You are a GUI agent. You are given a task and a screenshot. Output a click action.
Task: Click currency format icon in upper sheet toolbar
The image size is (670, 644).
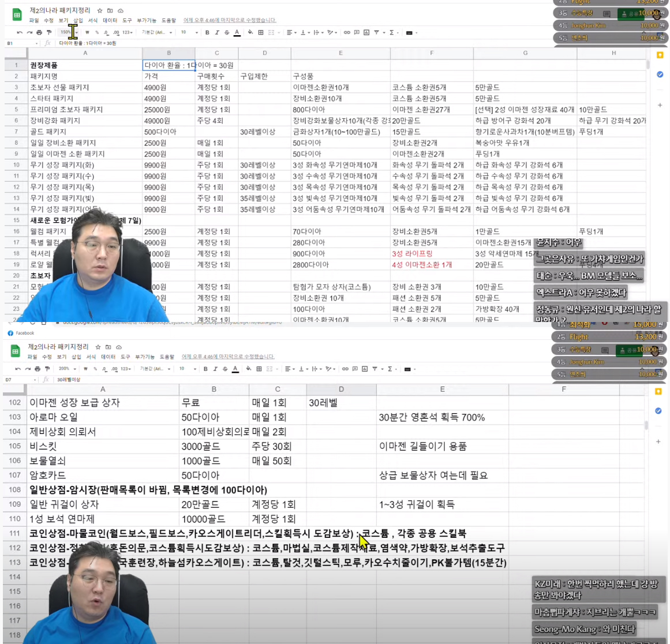tap(87, 32)
